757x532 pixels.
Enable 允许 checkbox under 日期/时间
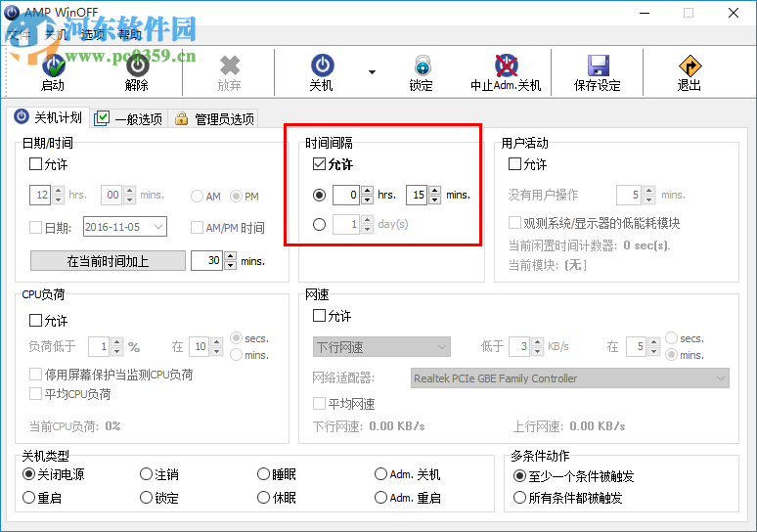click(35, 164)
